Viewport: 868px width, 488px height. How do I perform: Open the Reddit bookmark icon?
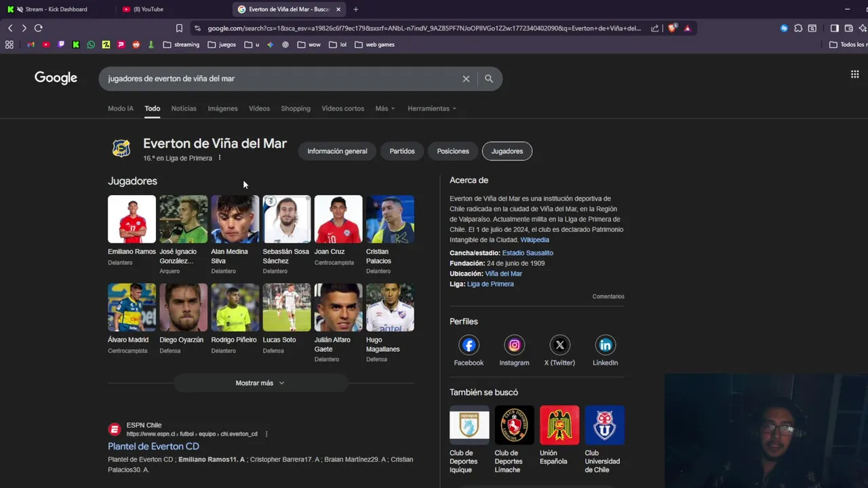136,45
